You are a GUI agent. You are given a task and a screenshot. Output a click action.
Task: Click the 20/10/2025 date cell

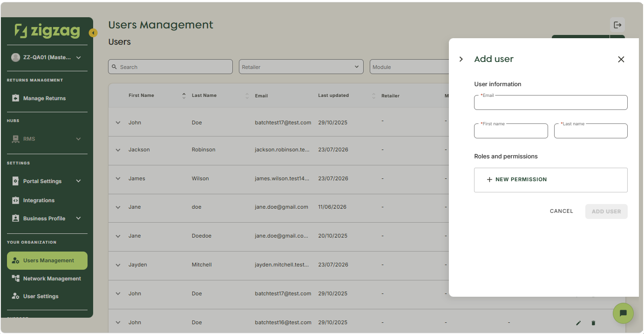tap(332, 236)
